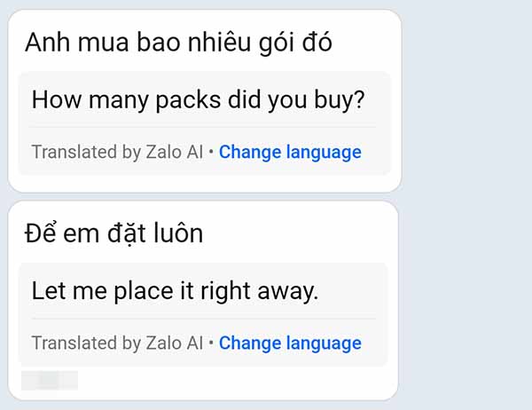Screen dimensions: 532x410
Task: Click the blank space right of "Để em đặt luôn"
Action: pyautogui.click(x=301, y=233)
